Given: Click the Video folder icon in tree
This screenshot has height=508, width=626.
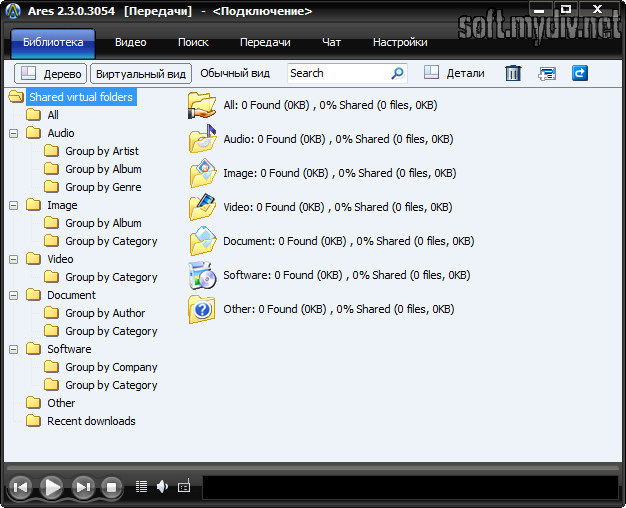Looking at the screenshot, I should (34, 259).
